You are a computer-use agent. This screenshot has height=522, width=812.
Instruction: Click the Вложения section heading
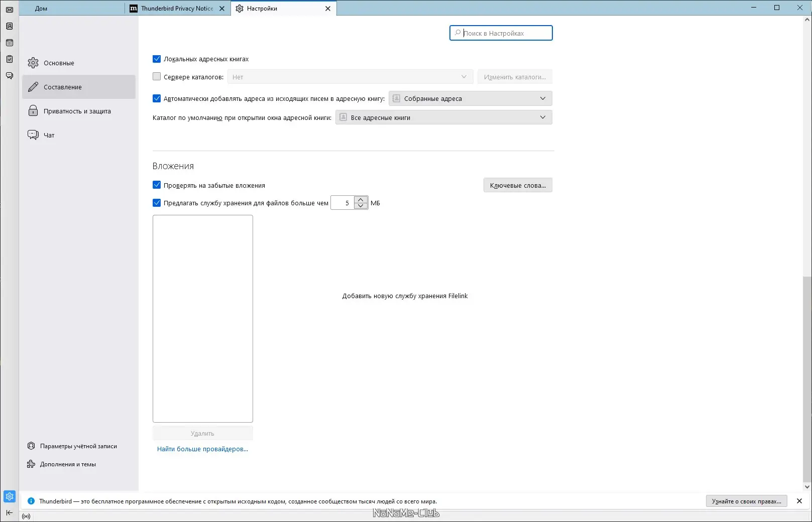173,166
